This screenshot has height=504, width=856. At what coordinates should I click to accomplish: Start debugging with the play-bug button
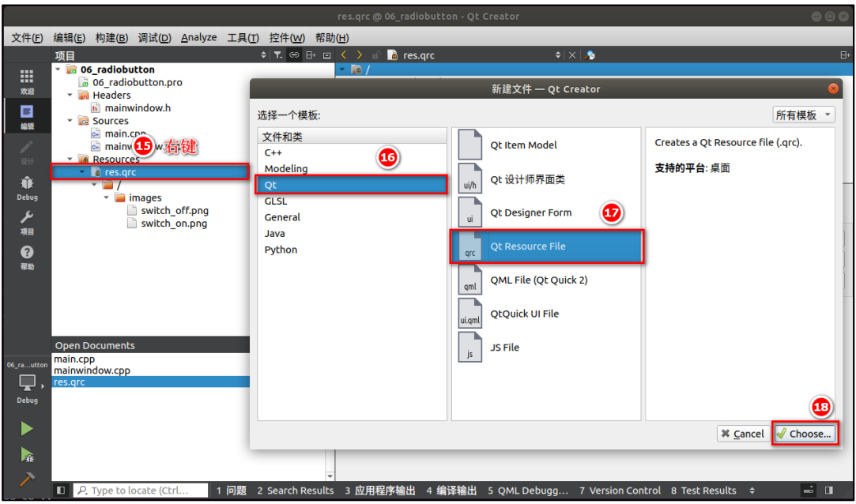click(x=27, y=454)
